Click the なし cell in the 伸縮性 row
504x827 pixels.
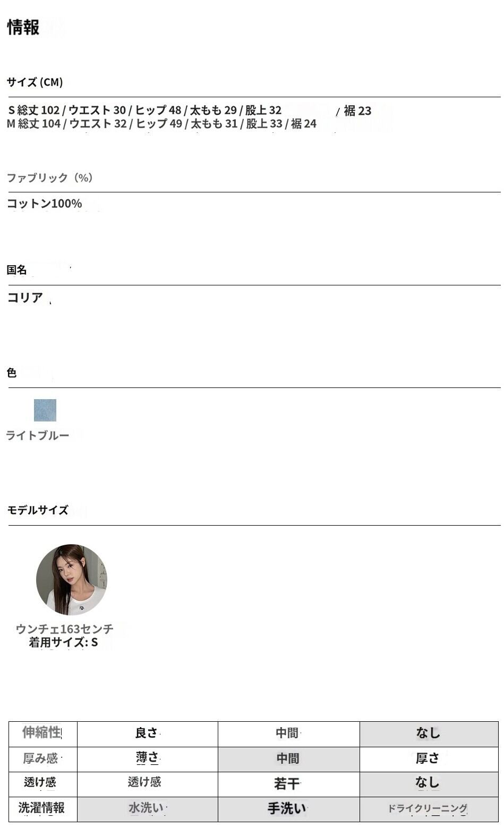point(429,733)
